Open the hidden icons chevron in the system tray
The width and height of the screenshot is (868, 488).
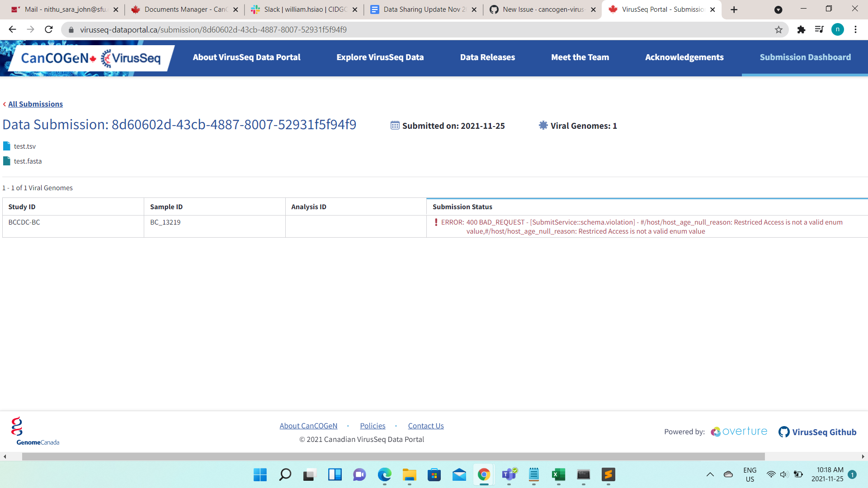[x=710, y=475]
